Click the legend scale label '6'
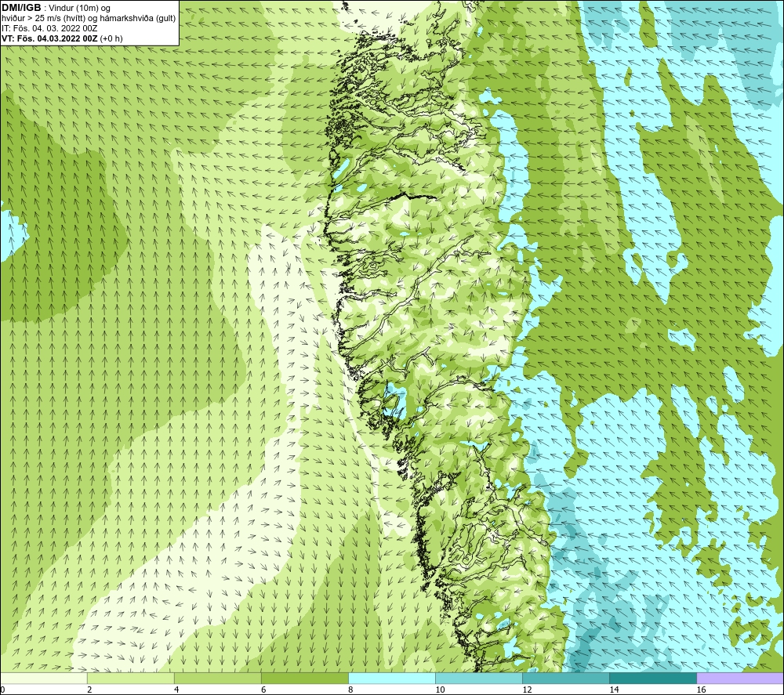Viewport: 784px width, 695px height. (263, 690)
